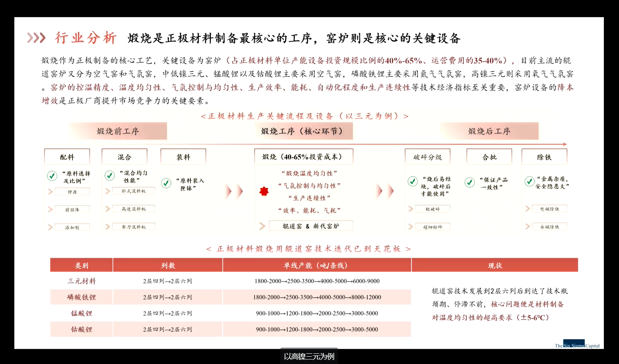Image resolution: width=619 pixels, height=364 pixels.
Task: Click the red star in the 煅烧 box
Action: tap(264, 191)
